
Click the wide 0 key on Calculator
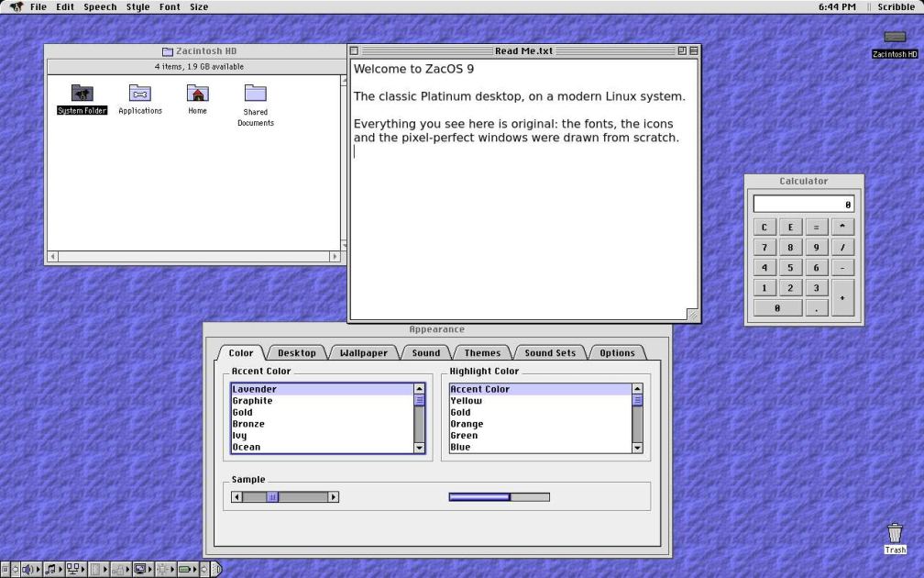point(777,308)
